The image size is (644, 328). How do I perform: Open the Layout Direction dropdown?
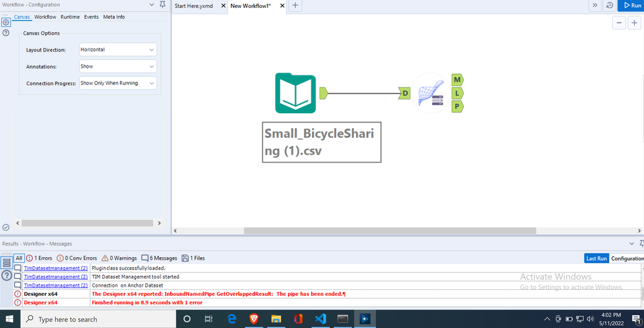click(118, 50)
